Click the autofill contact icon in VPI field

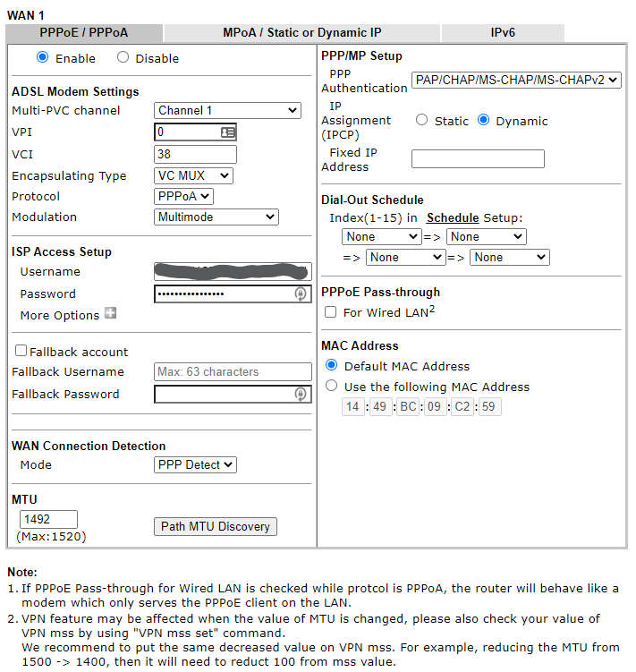(227, 132)
